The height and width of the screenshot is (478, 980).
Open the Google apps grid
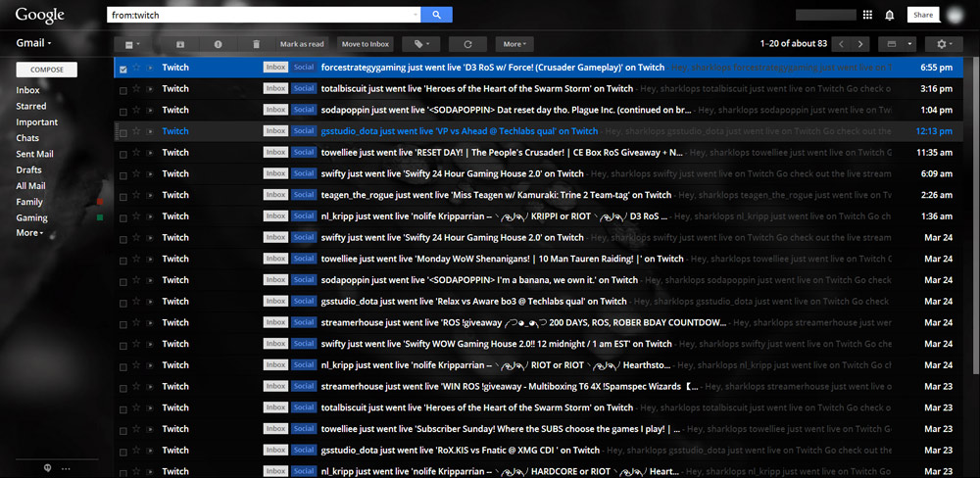[867, 15]
